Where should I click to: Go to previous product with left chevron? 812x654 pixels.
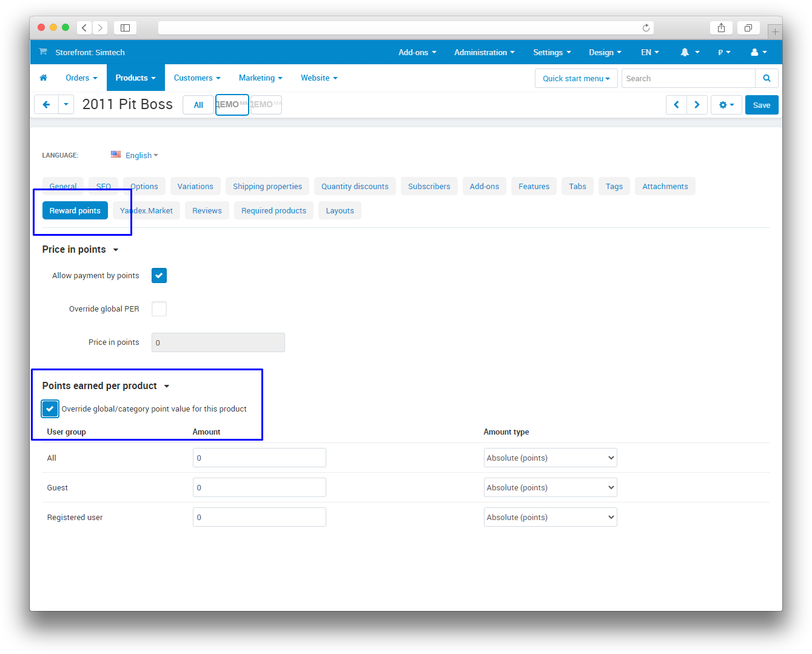click(676, 105)
